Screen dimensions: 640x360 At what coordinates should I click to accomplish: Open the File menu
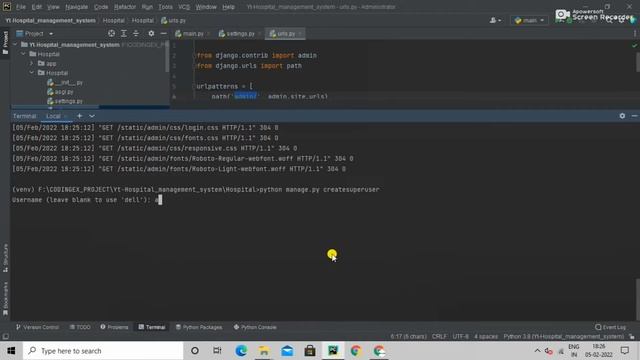(x=21, y=7)
